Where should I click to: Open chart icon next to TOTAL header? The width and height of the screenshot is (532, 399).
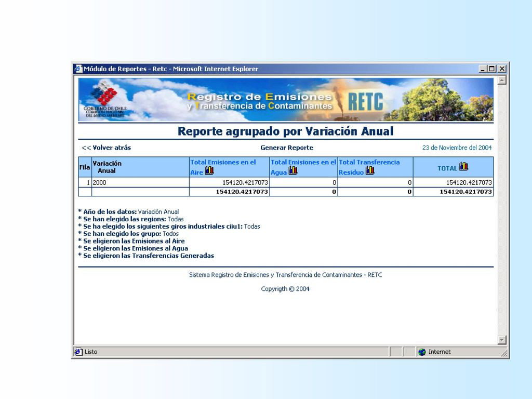pos(463,166)
